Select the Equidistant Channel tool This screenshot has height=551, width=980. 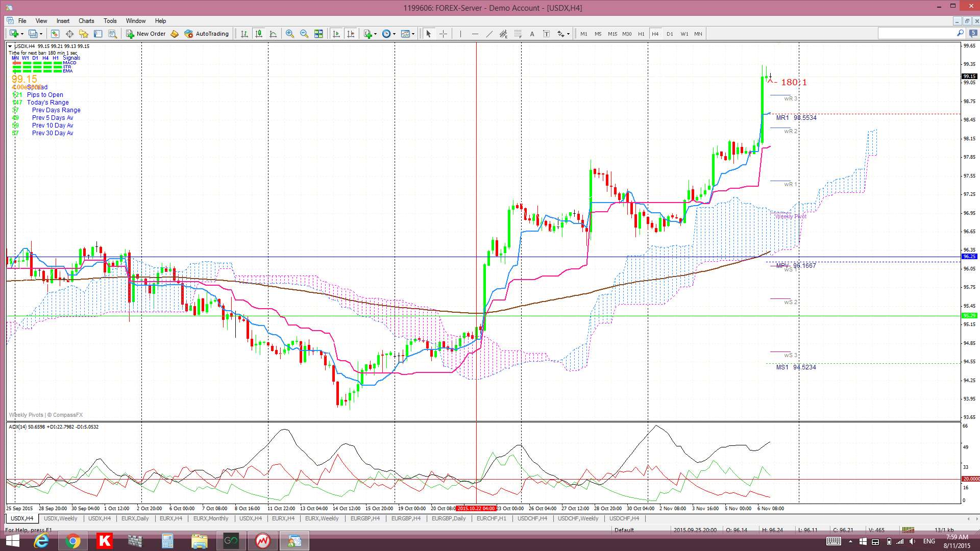[x=503, y=34]
